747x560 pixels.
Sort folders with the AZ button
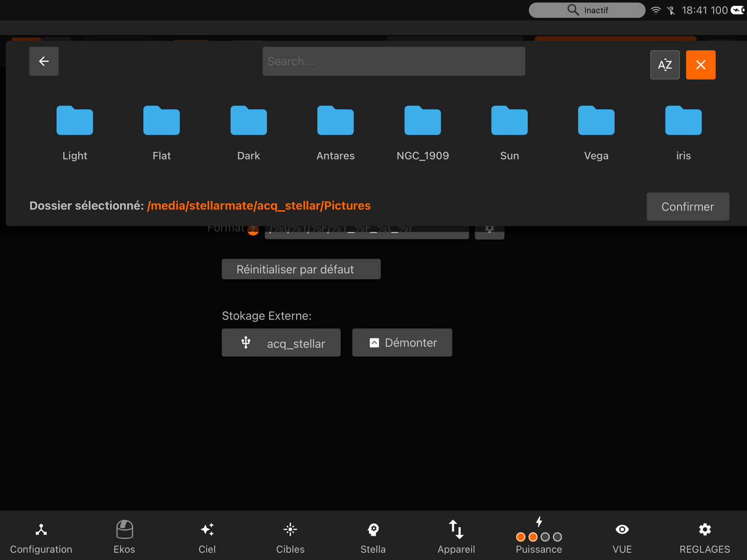(665, 65)
